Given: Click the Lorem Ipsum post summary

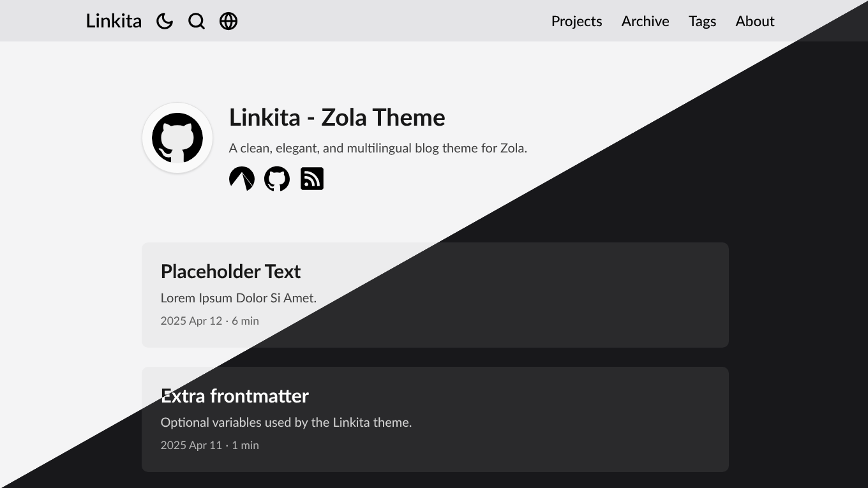Looking at the screenshot, I should [x=239, y=297].
